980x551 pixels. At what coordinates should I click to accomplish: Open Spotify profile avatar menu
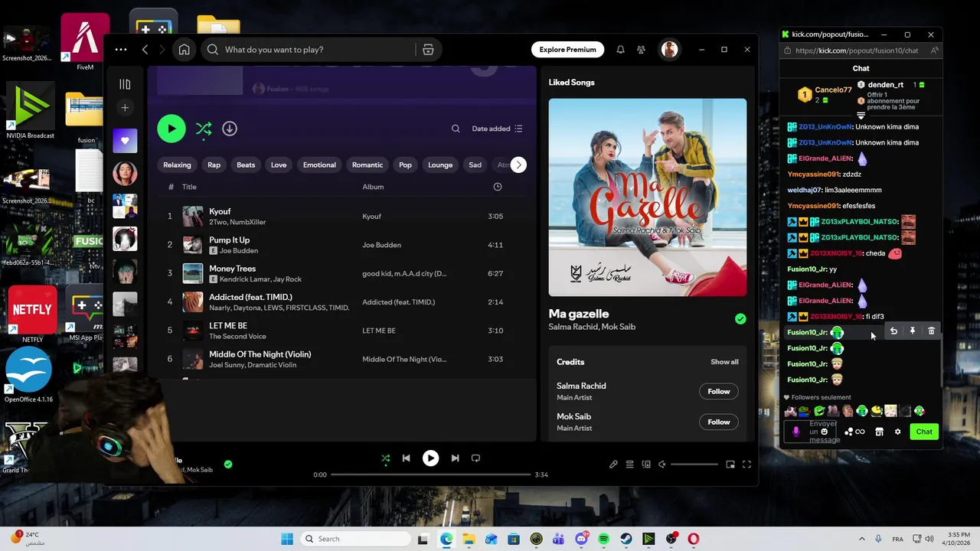[x=669, y=50]
